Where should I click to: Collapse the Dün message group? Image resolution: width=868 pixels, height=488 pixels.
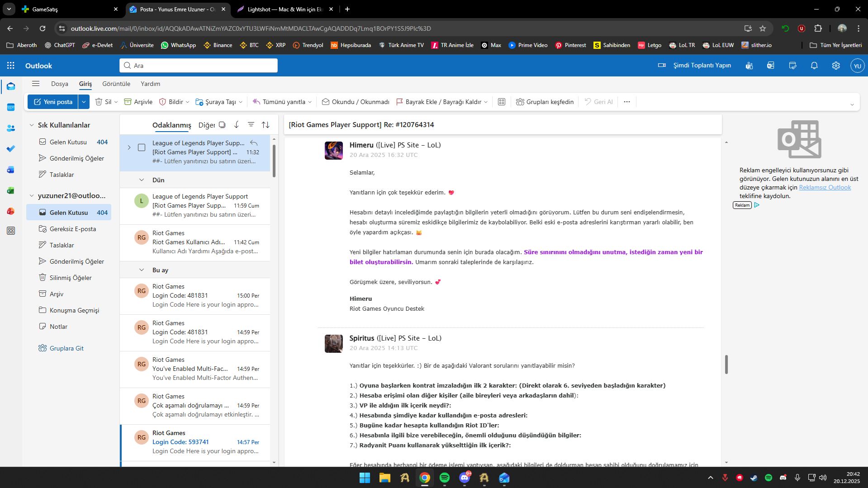[142, 180]
